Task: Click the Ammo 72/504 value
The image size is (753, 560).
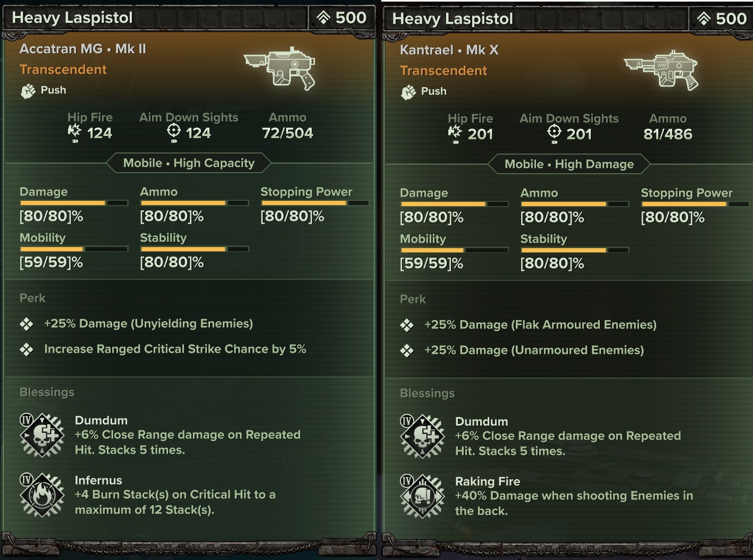Action: click(287, 133)
